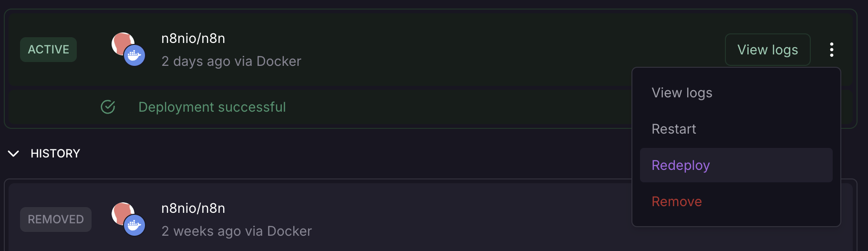
Task: Click the green deployment success checkmark icon
Action: coord(108,107)
